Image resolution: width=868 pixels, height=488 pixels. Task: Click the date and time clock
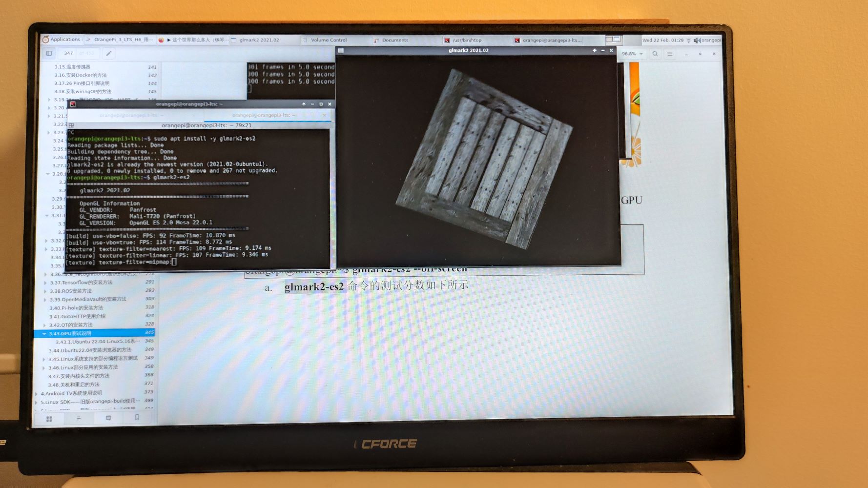coord(663,40)
